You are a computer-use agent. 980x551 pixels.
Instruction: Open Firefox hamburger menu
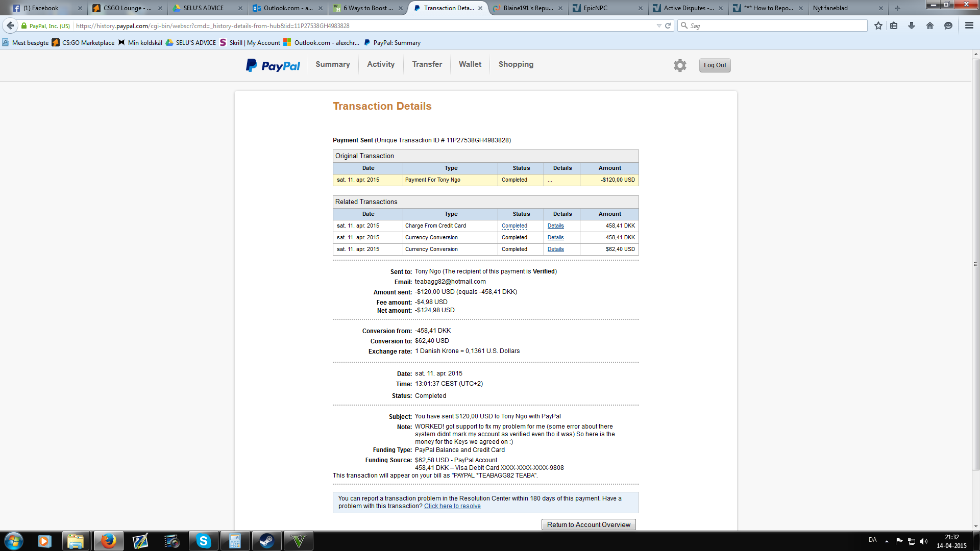pos(969,26)
